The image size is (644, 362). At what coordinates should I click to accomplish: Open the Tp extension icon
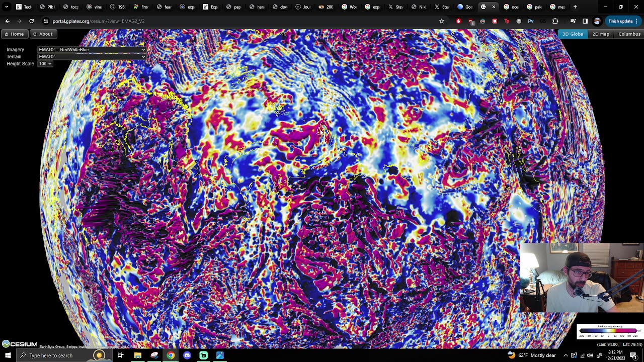(507, 21)
